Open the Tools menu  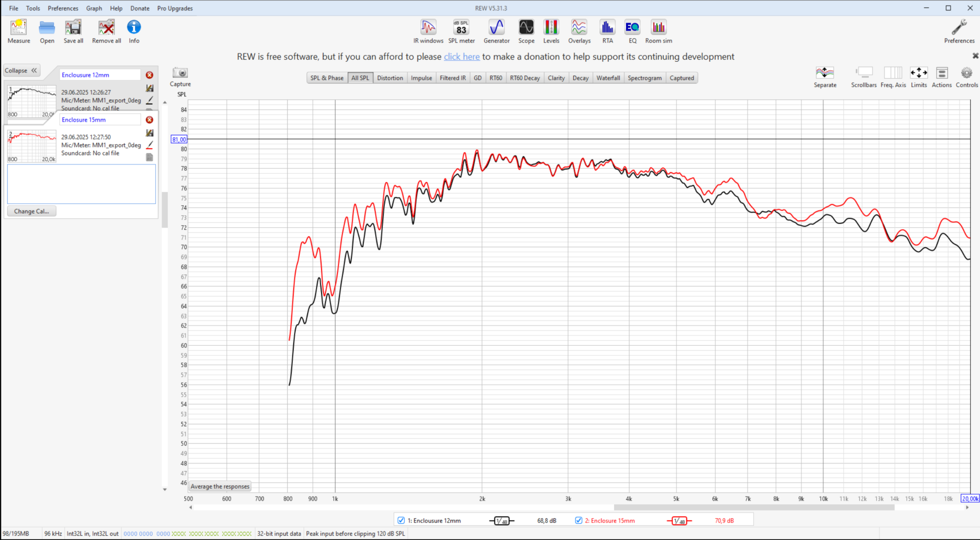33,8
